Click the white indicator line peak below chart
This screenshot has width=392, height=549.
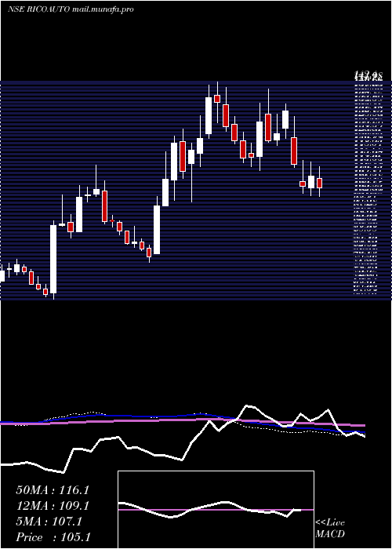(x=248, y=405)
